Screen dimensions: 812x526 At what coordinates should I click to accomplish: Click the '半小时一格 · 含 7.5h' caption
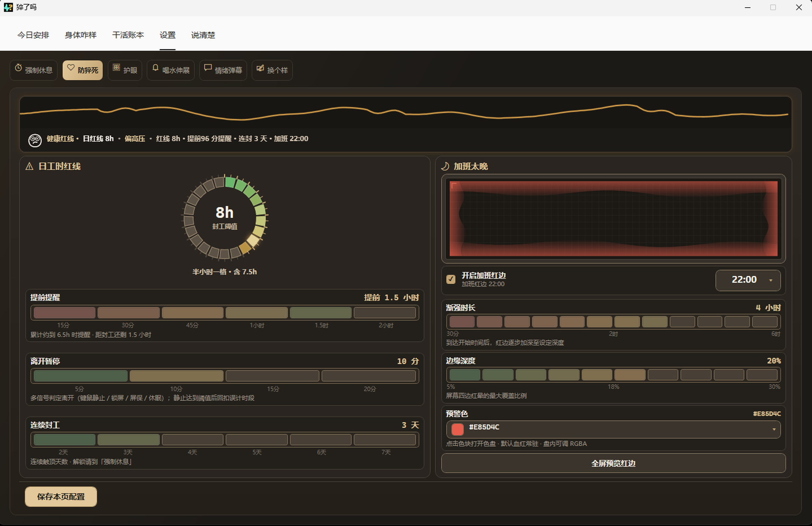(x=225, y=272)
